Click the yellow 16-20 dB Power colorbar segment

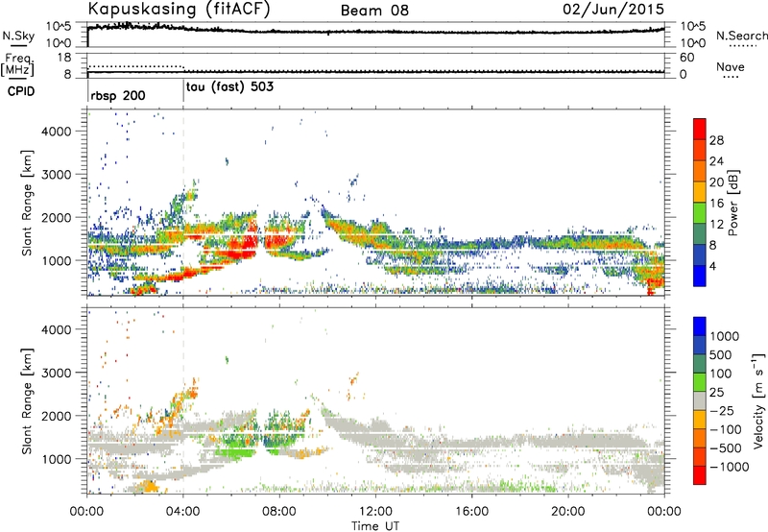[700, 192]
